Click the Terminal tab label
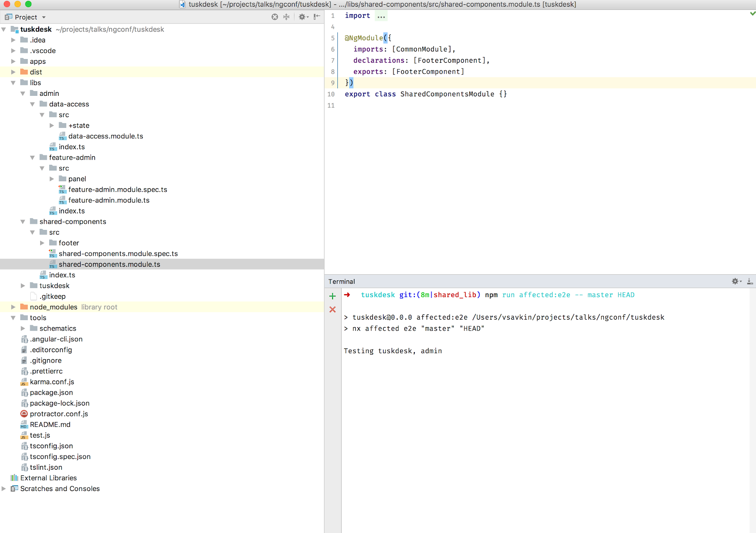Screen dimensions: 756x533 [342, 281]
